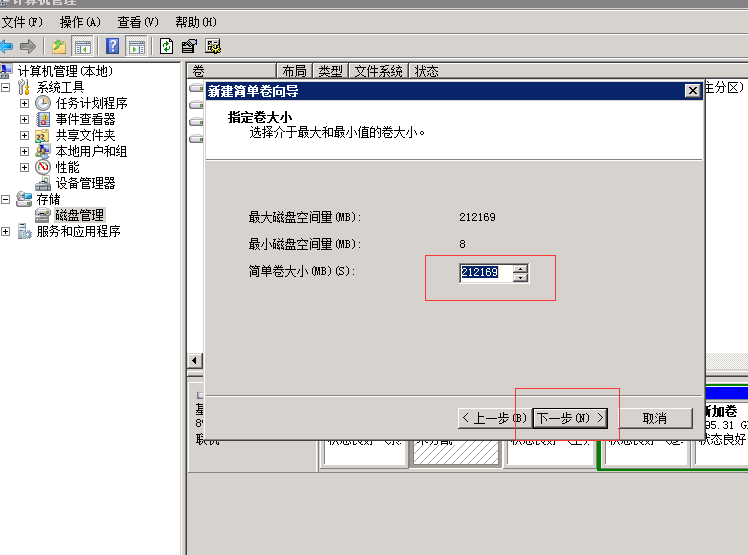Select the 磁盘管理 disk icon
Screen dimensions: 748x555
point(42,215)
